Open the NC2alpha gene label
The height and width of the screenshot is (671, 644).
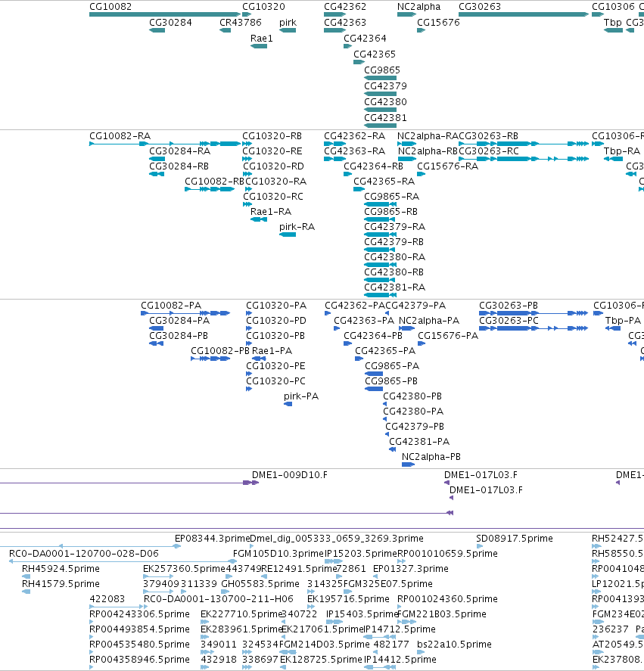[418, 7]
